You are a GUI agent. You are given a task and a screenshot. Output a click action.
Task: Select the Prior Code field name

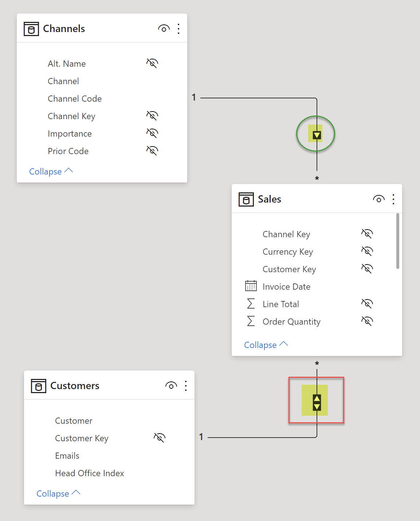[68, 151]
